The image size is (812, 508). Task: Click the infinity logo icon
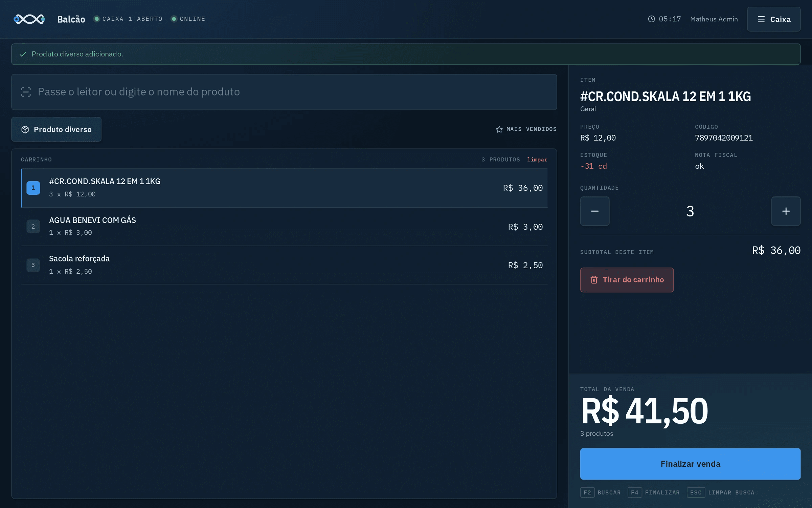tap(29, 19)
